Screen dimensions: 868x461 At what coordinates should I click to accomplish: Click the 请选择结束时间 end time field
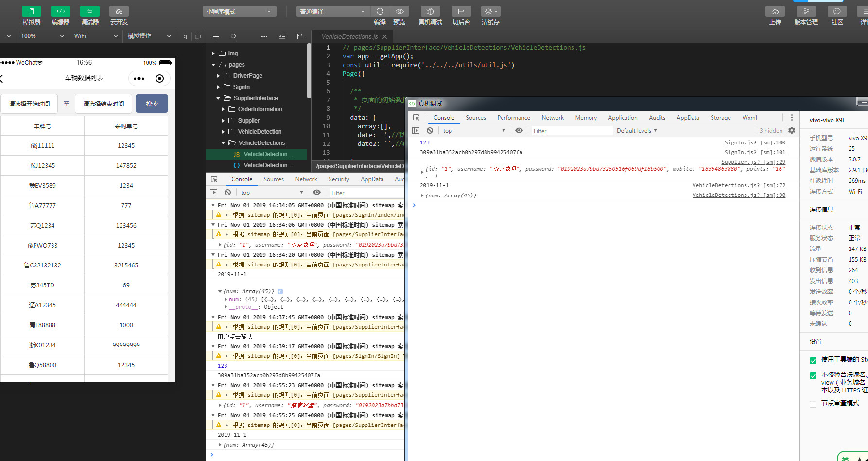pyautogui.click(x=104, y=104)
